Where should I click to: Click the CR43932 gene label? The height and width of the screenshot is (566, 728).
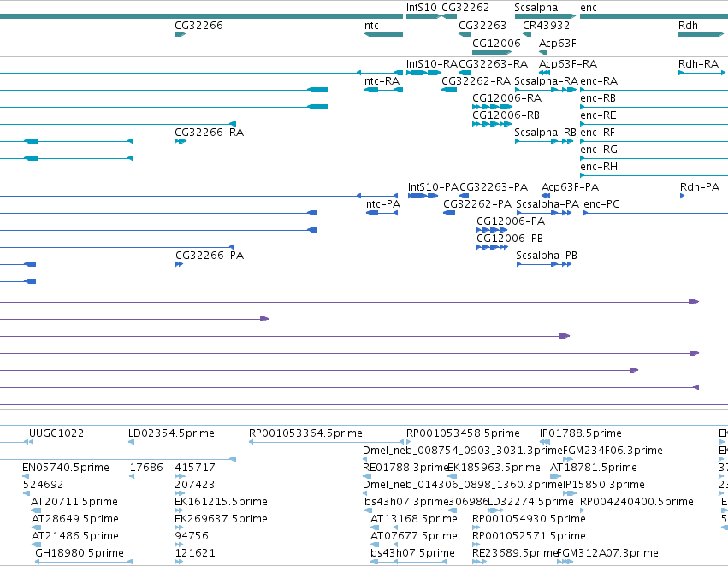pyautogui.click(x=546, y=26)
